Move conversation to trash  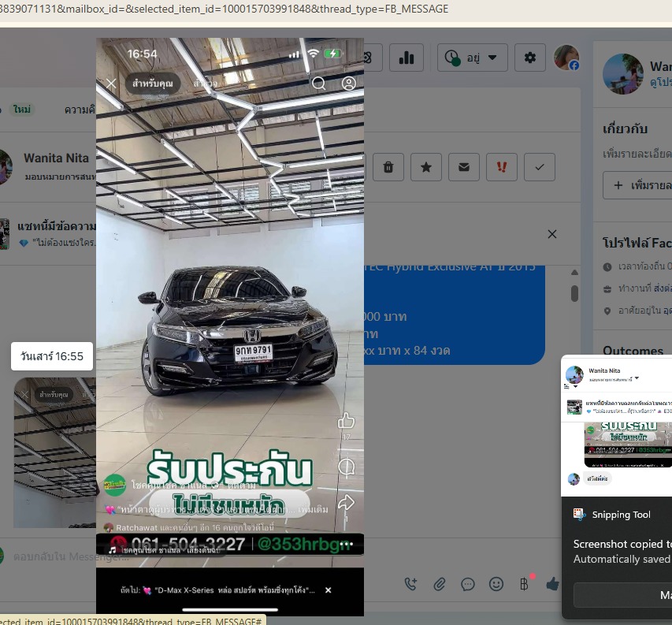388,167
